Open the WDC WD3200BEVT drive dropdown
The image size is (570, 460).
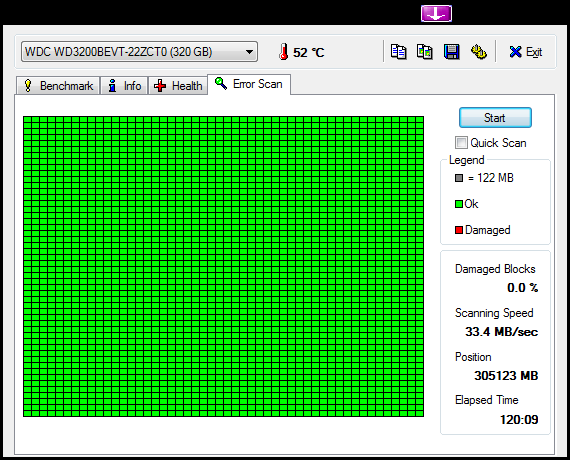[x=139, y=52]
